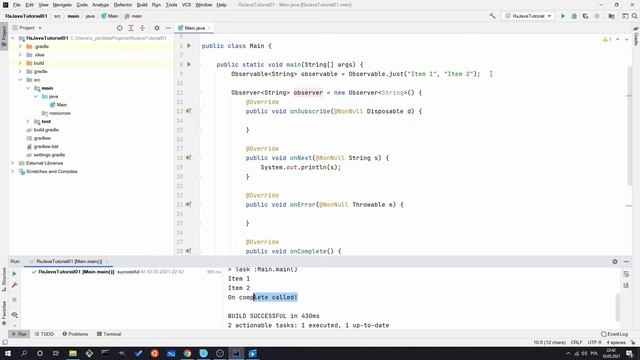Click the green Run button in toolbar

point(563,16)
